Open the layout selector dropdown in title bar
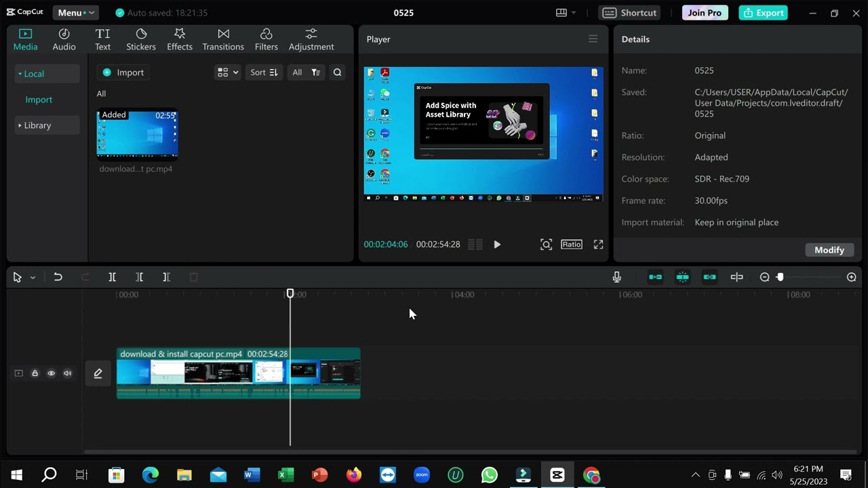 point(566,13)
